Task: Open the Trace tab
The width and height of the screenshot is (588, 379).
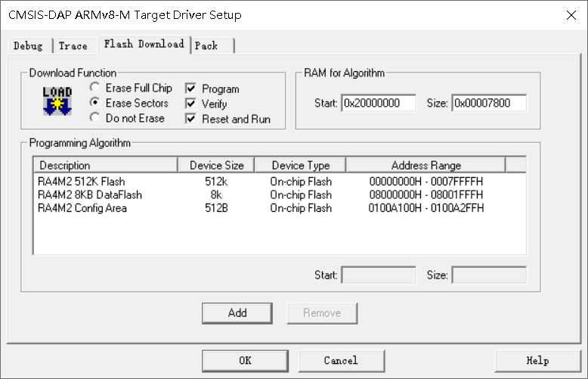Action: [73, 46]
